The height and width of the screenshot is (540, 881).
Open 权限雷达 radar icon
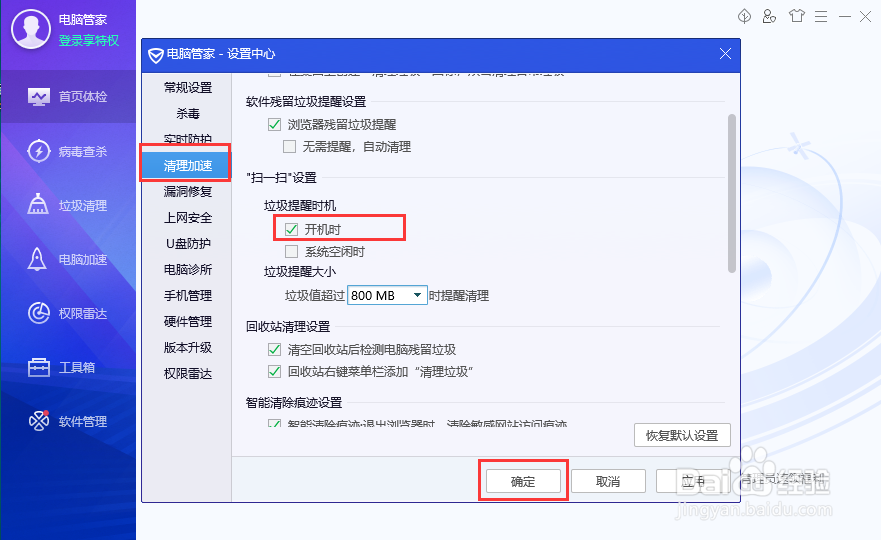39,313
